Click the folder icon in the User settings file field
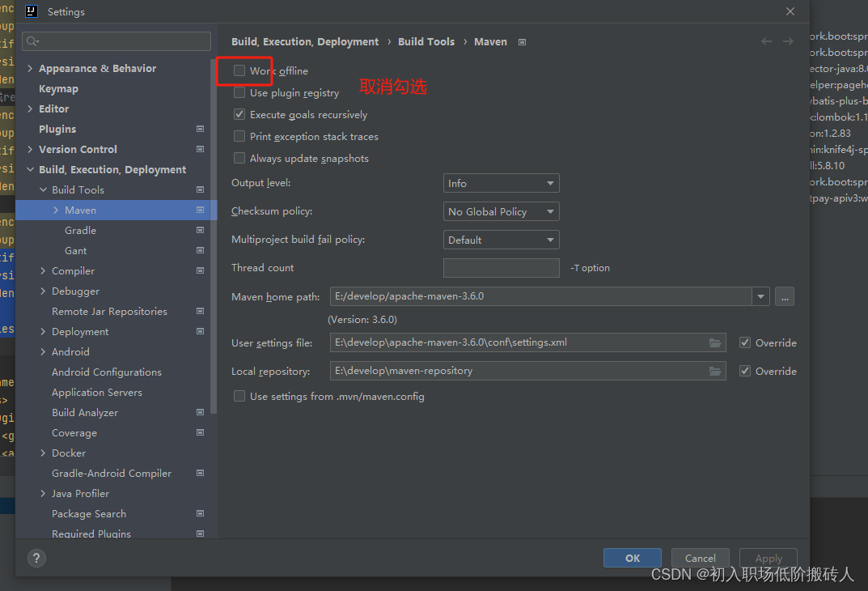868x591 pixels. point(715,342)
